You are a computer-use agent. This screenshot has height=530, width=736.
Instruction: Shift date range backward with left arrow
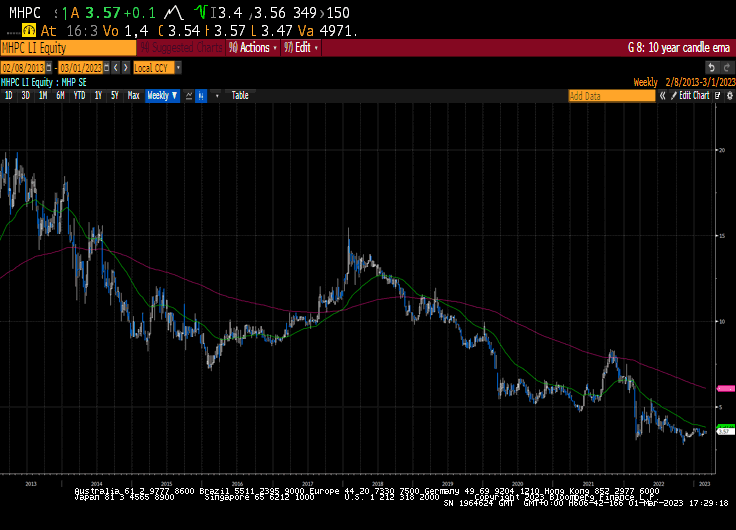tap(115, 68)
